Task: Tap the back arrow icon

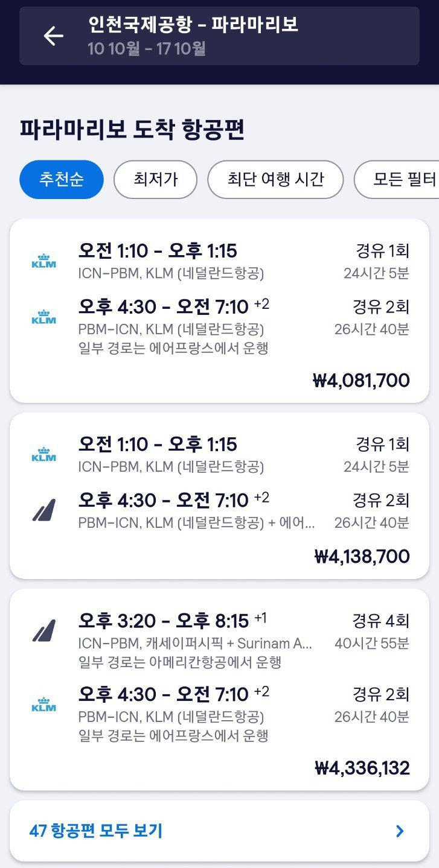Action: (53, 36)
